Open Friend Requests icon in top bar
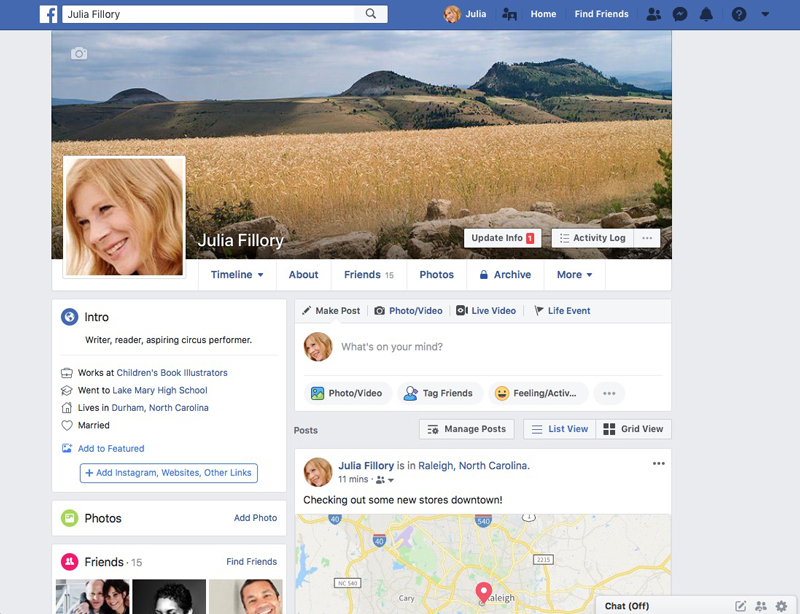 653,14
